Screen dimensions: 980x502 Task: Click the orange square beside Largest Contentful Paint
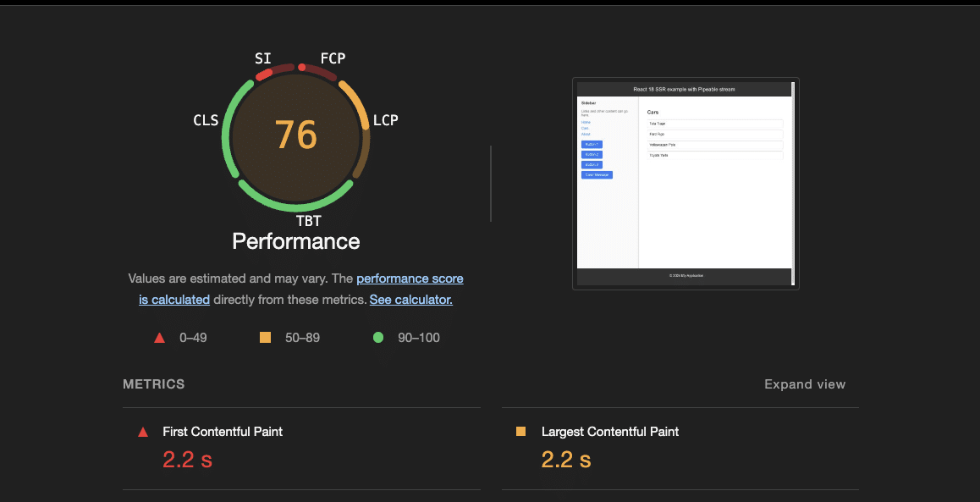[x=520, y=432]
